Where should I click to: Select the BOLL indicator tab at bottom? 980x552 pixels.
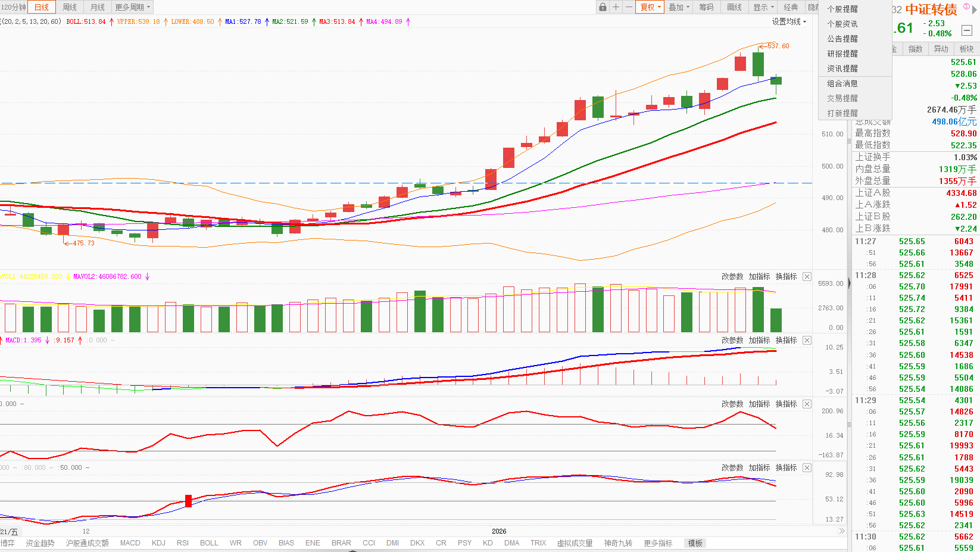(209, 543)
